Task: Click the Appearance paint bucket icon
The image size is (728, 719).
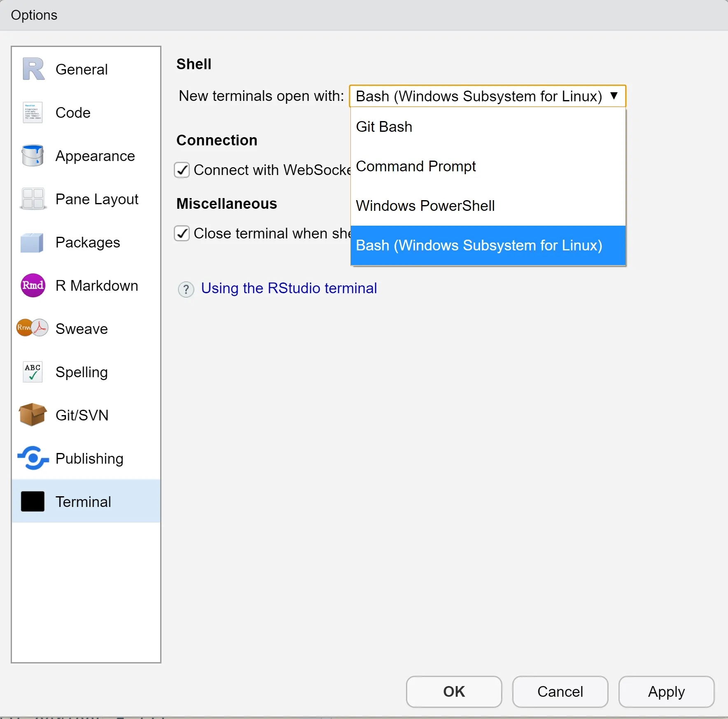Action: click(33, 155)
